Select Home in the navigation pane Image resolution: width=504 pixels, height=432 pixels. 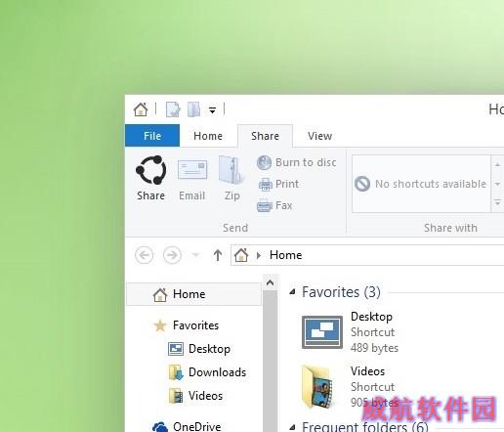pos(194,294)
